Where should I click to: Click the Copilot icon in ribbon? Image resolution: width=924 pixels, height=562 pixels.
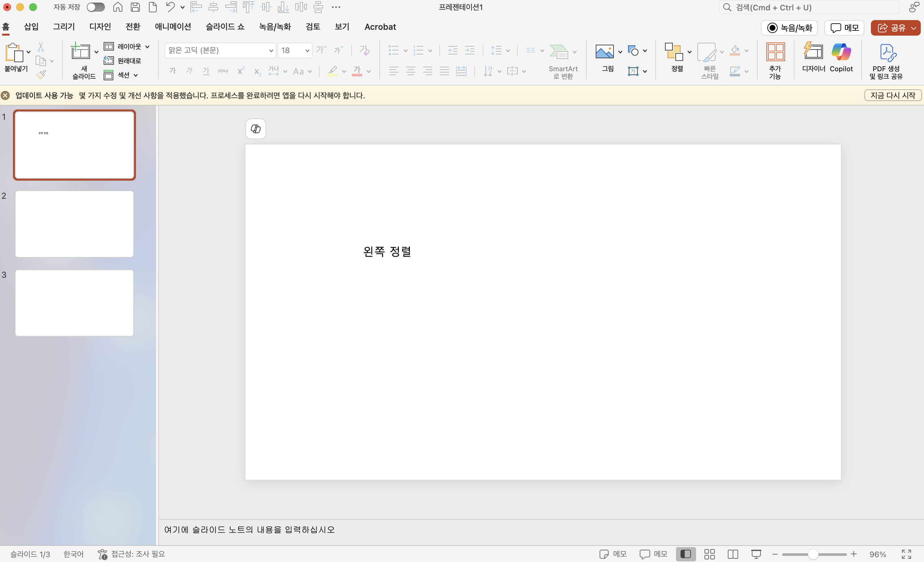coord(841,52)
